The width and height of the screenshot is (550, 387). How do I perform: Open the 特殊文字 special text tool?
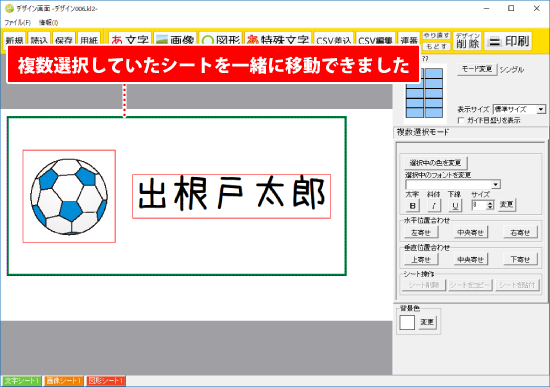[x=278, y=39]
